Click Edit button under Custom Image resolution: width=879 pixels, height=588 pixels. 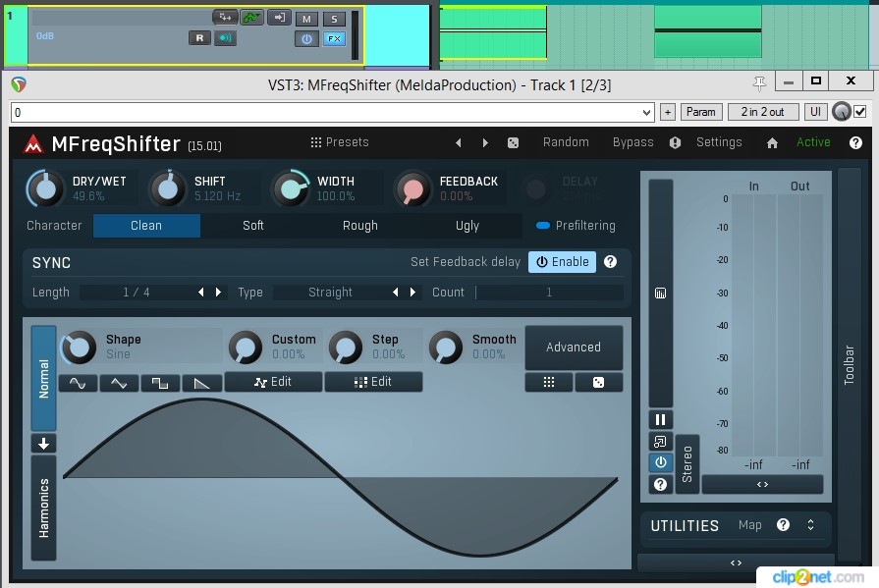pos(274,382)
